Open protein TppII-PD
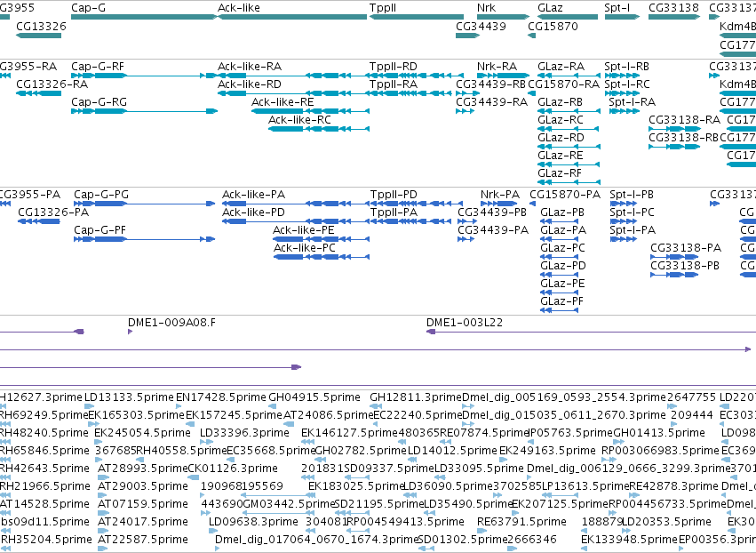The height and width of the screenshot is (553, 756). click(x=416, y=204)
